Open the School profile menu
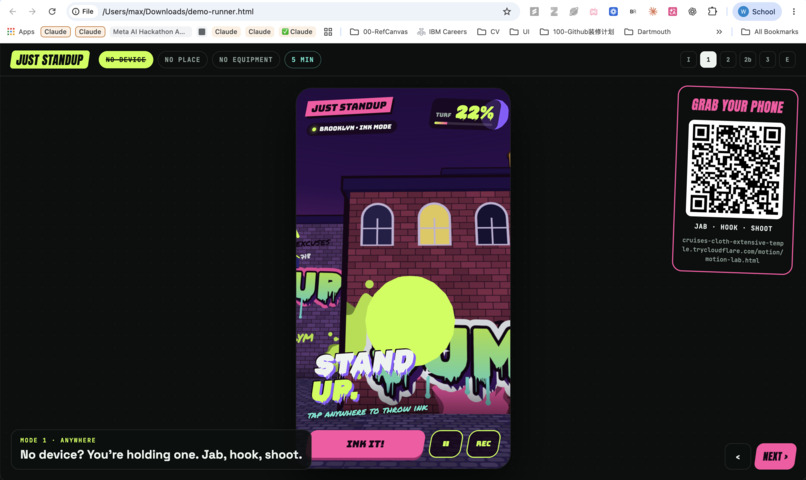Screen dimensions: 806x480 click(757, 11)
